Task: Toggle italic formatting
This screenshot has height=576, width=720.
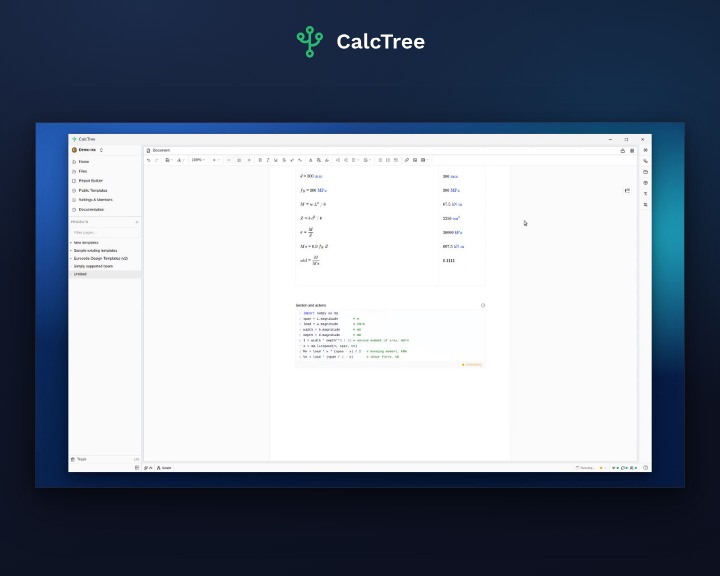Action: coord(268,160)
